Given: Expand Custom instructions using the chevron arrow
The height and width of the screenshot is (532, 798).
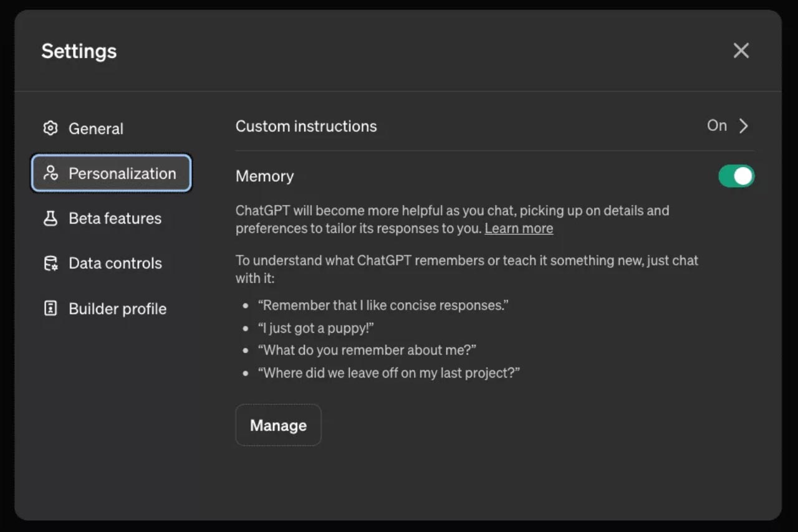Looking at the screenshot, I should (x=743, y=126).
